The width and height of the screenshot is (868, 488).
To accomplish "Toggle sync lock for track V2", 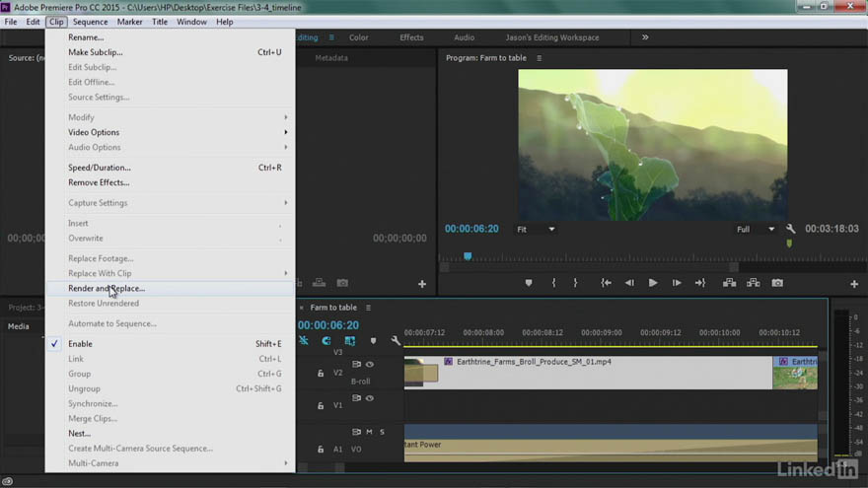I will point(356,364).
